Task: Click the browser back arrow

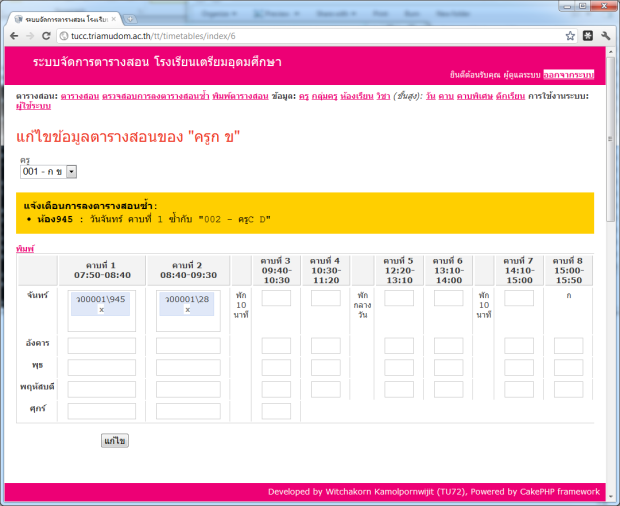Action: coord(14,35)
